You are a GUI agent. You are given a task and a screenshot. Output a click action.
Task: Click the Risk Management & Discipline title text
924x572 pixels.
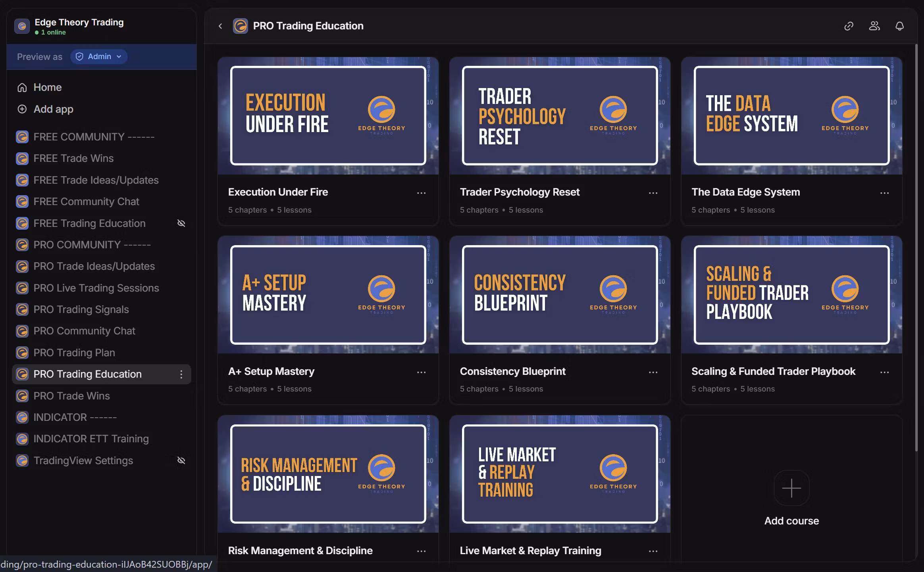coord(300,551)
